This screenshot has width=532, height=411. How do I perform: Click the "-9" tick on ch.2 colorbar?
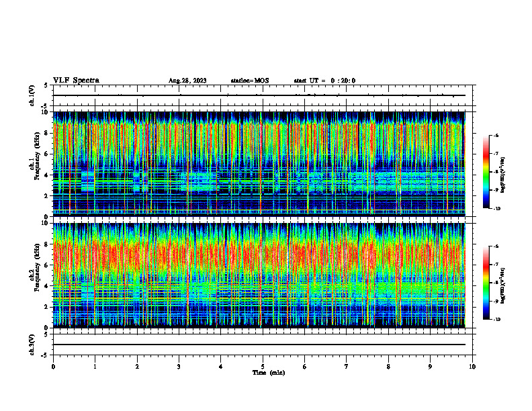coord(496,302)
